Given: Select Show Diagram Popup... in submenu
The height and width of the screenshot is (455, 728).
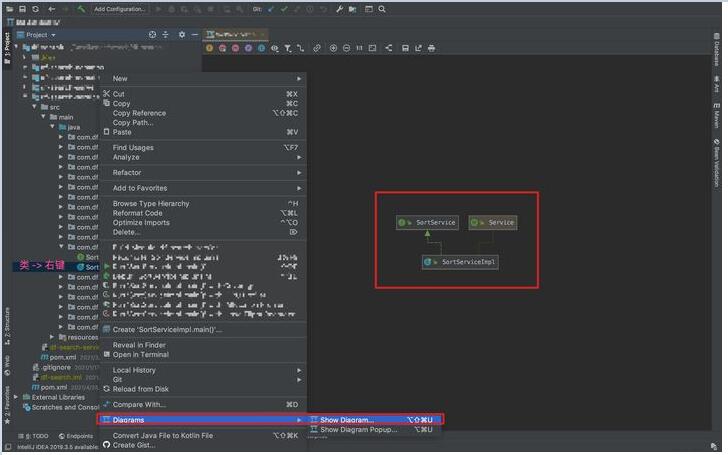Looking at the screenshot, I should (374, 429).
